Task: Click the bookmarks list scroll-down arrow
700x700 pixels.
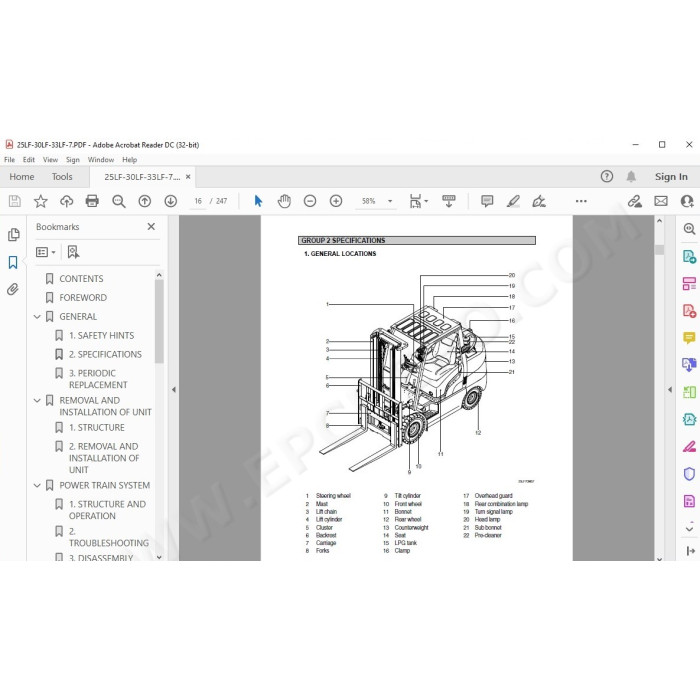Action: click(159, 557)
